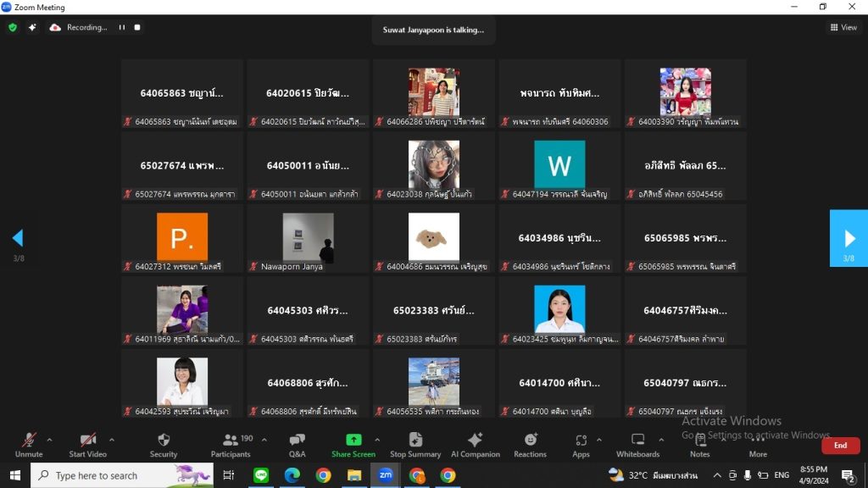This screenshot has width=868, height=488.
Task: Expand the Participants options caret
Action: [264, 440]
